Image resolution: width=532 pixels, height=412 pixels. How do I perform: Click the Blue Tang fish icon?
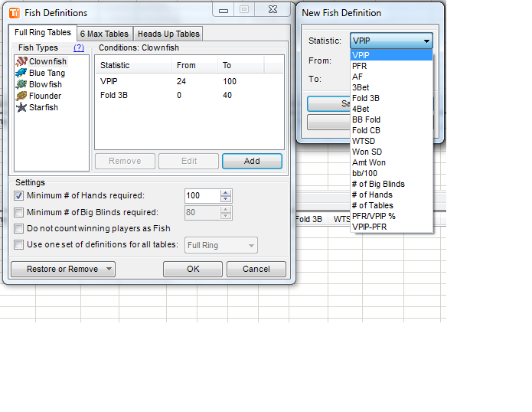[x=21, y=73]
